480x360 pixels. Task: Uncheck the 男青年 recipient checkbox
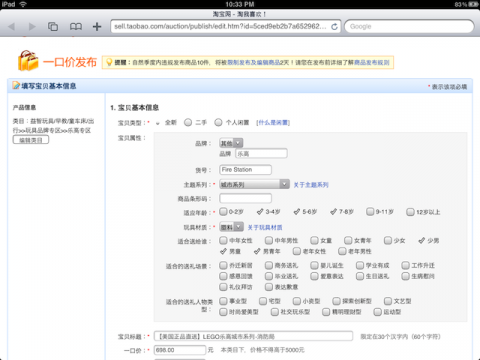click(257, 251)
